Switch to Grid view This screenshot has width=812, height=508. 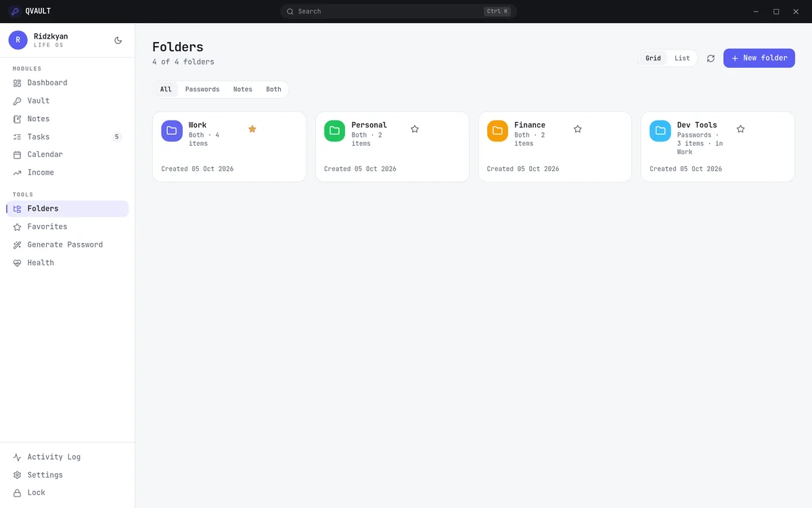pos(653,58)
